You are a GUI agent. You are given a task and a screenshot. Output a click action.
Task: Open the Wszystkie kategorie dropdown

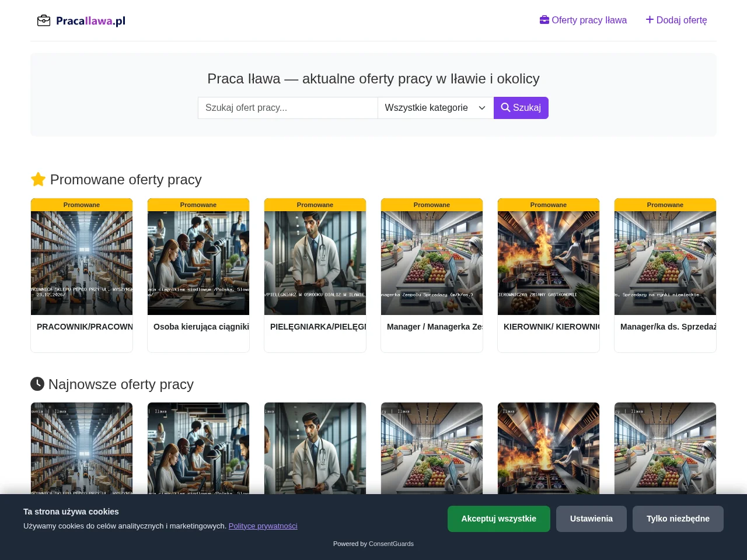click(x=435, y=108)
